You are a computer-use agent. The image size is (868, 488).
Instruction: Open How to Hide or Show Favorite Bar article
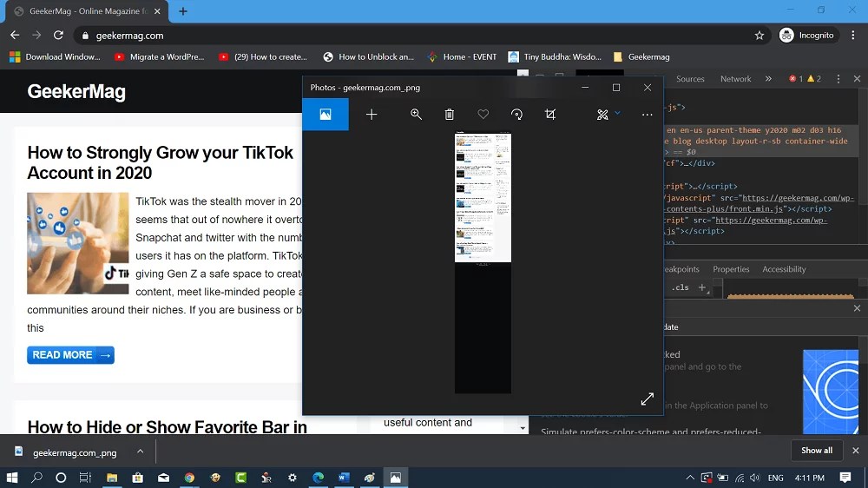[x=168, y=427]
